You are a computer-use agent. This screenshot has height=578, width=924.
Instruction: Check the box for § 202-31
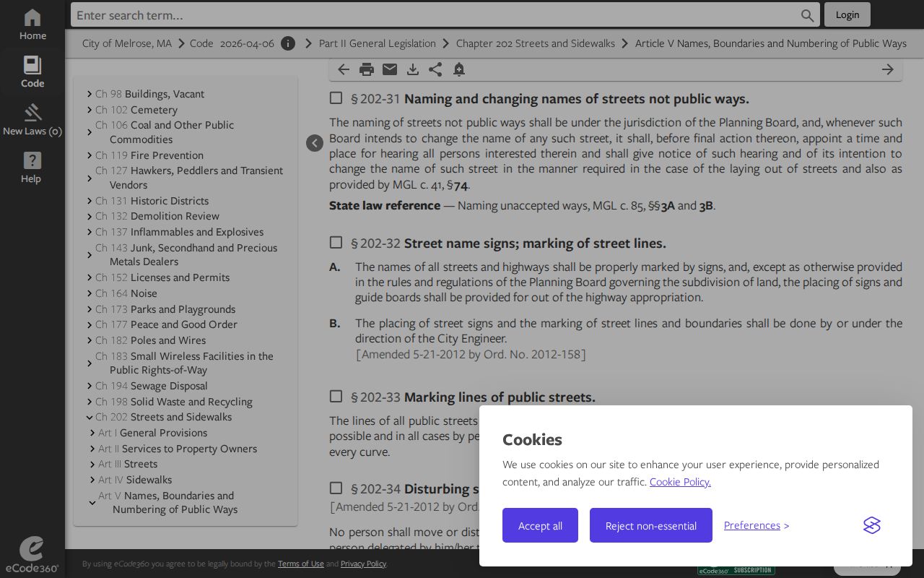336,98
